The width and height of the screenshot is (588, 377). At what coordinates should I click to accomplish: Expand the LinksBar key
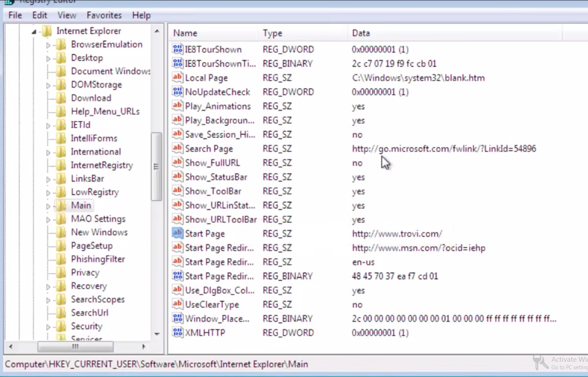pyautogui.click(x=48, y=179)
